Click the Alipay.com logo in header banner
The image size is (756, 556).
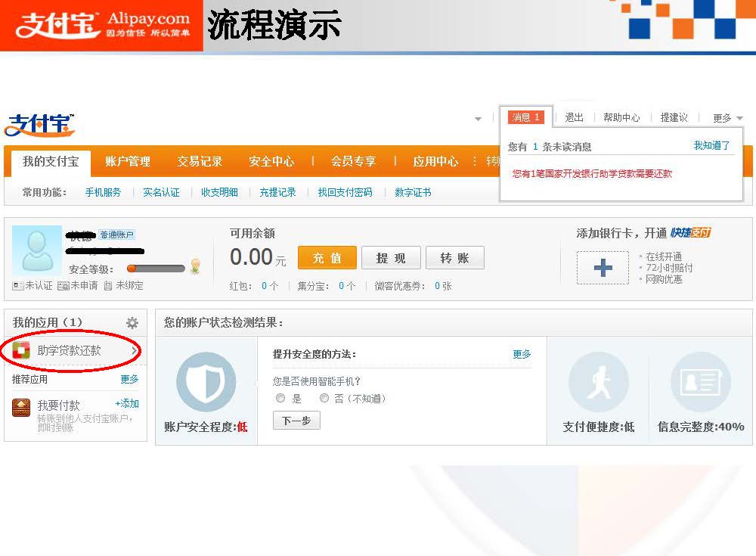click(102, 25)
